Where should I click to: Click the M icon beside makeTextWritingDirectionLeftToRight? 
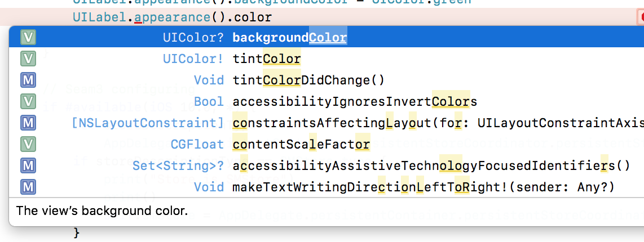pyautogui.click(x=28, y=187)
